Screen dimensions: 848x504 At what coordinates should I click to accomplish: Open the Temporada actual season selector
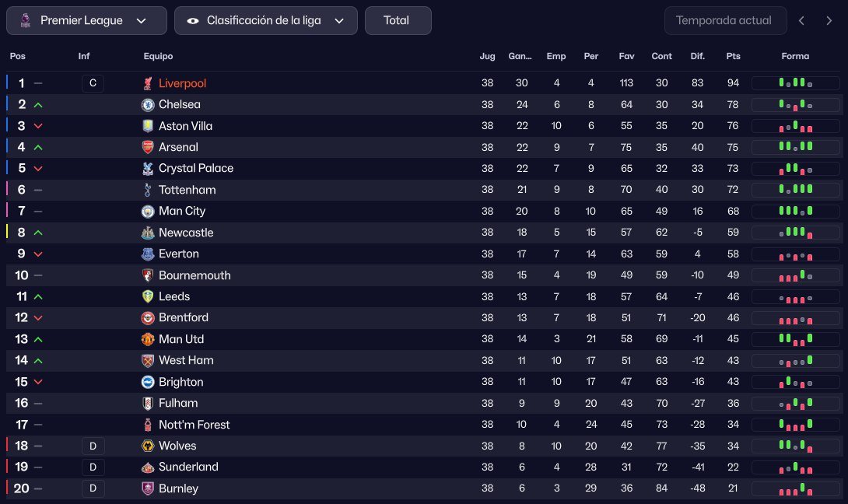tap(725, 21)
